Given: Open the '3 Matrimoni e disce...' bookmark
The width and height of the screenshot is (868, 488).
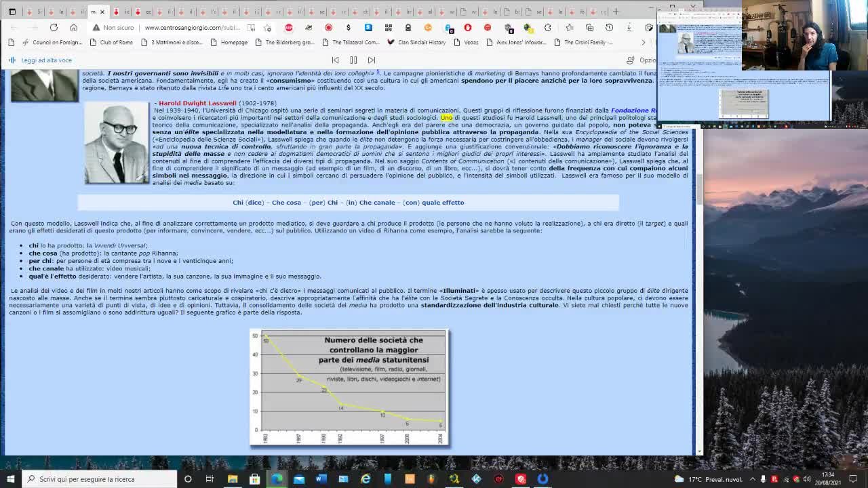Looking at the screenshot, I should click(x=172, y=42).
